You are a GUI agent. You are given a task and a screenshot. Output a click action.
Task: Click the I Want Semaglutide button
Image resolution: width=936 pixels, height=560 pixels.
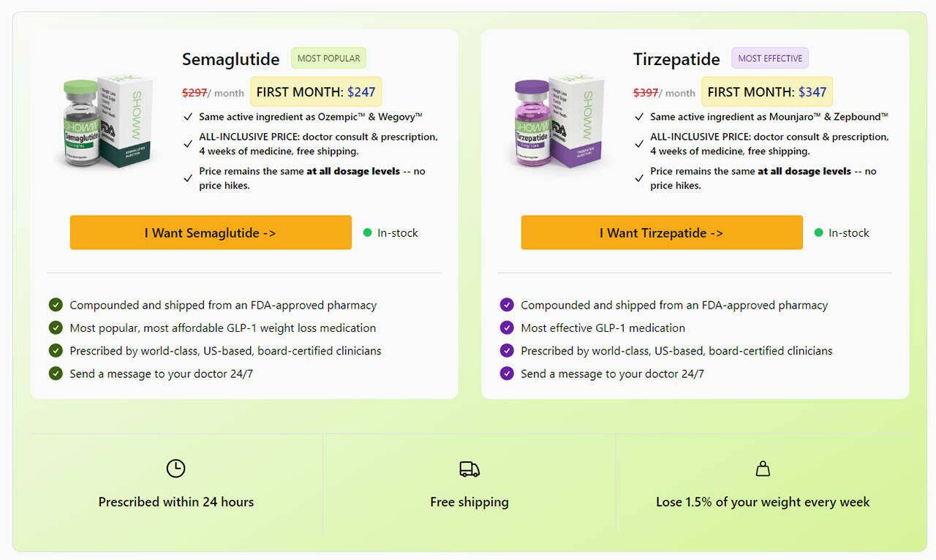[x=210, y=232]
